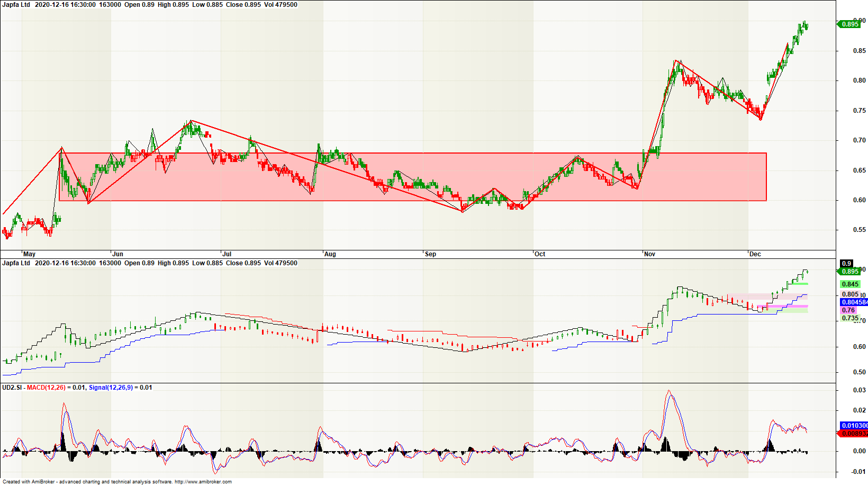Select the 'Aug' month marker on the axis
Screen dimensions: 868x485
(x=330, y=254)
